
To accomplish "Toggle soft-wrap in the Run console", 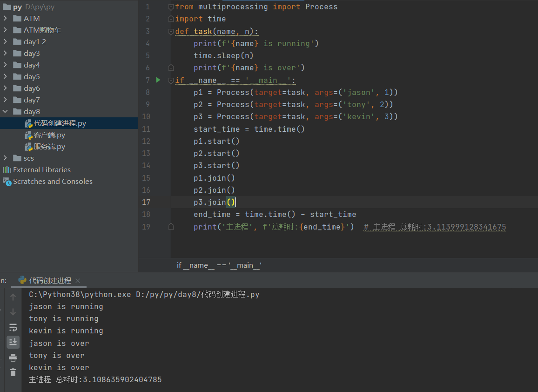I will [x=13, y=327].
